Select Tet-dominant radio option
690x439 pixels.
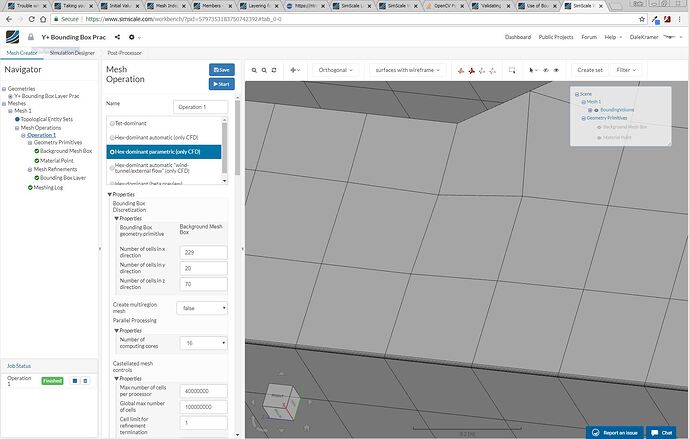click(112, 124)
